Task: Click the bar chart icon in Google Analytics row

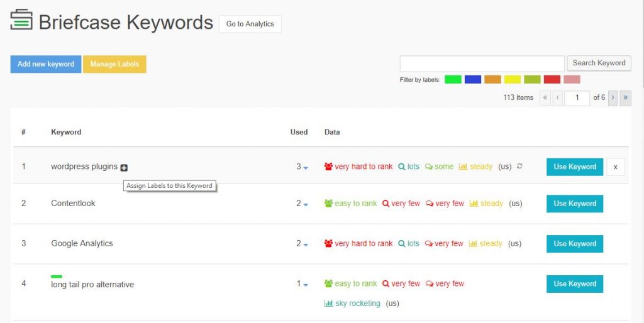Action: click(473, 243)
